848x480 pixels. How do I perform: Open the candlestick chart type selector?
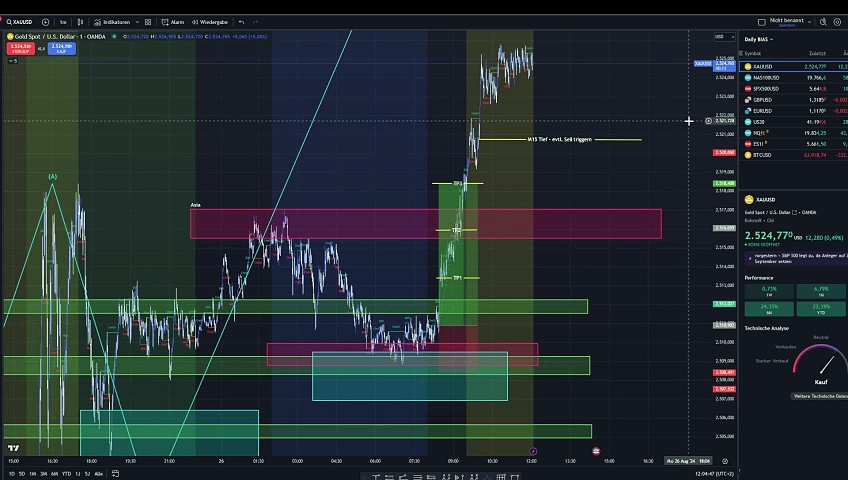click(82, 21)
